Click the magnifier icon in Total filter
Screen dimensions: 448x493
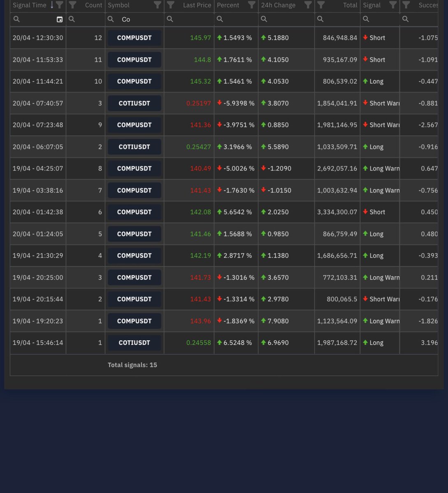[320, 19]
